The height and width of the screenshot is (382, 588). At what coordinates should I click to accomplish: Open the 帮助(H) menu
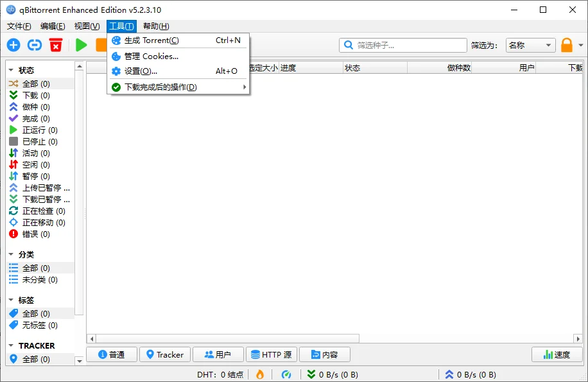pos(156,26)
